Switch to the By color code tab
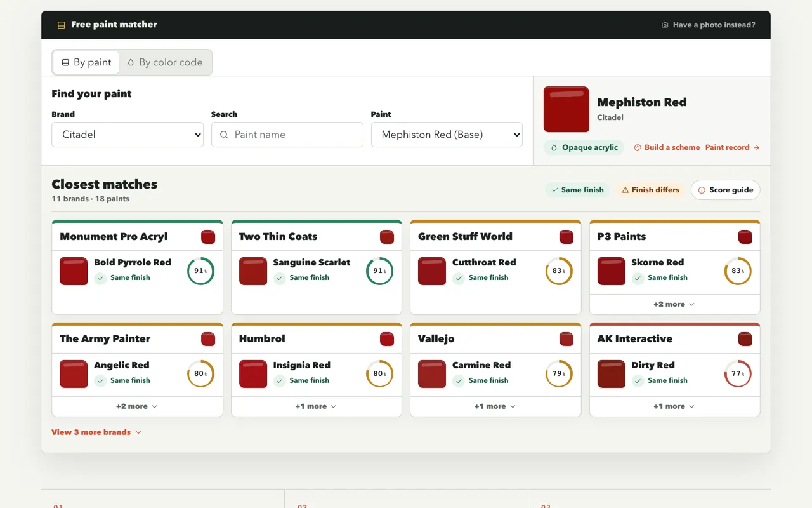Viewport: 812px width, 508px height. tap(165, 62)
